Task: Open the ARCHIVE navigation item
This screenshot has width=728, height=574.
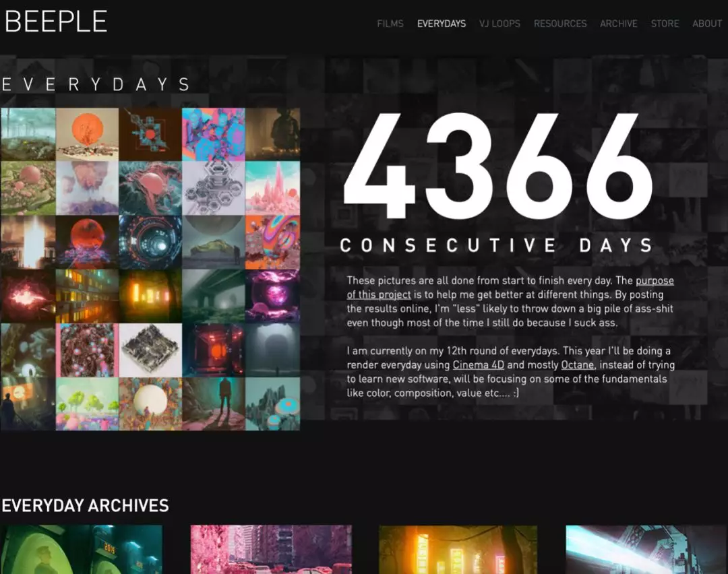Action: point(618,24)
